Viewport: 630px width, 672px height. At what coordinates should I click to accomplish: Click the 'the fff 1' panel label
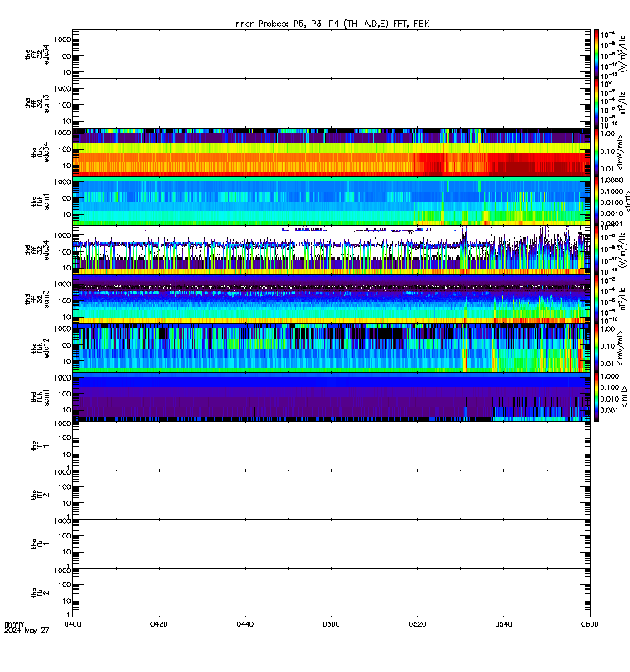[40, 446]
